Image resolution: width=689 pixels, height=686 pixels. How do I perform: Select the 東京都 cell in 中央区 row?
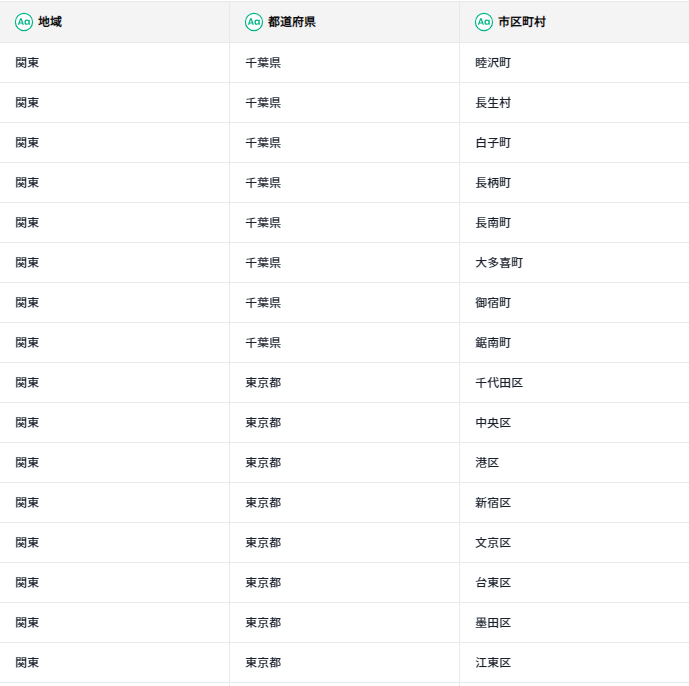click(x=344, y=423)
